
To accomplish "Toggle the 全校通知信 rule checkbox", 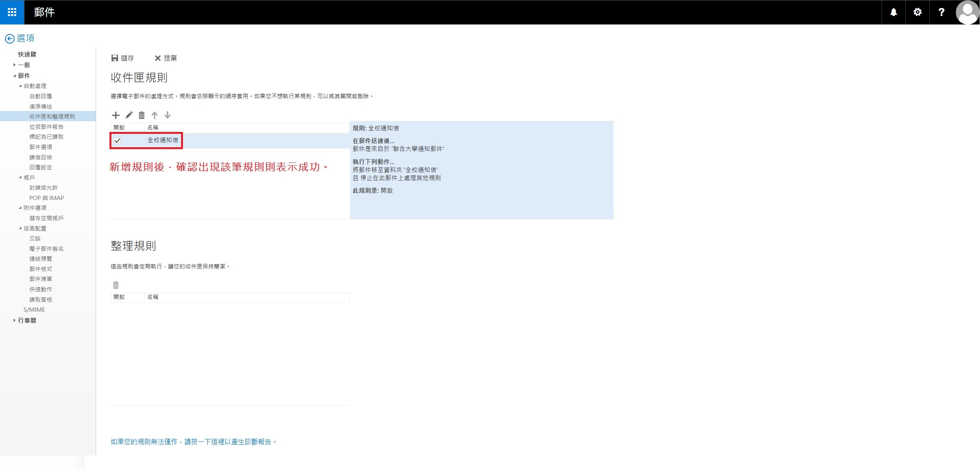I will (118, 141).
